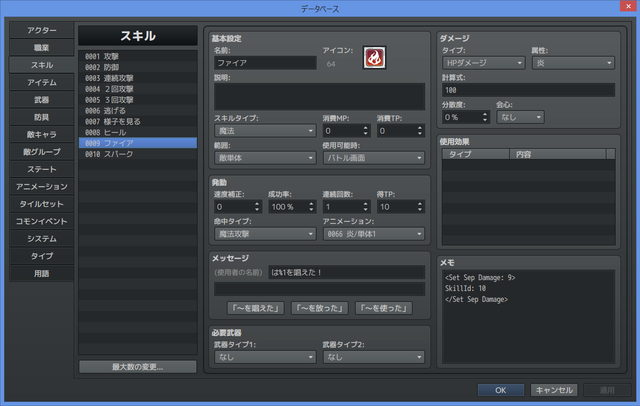
Task: Click the 最大数の変更 button
Action: point(138,367)
